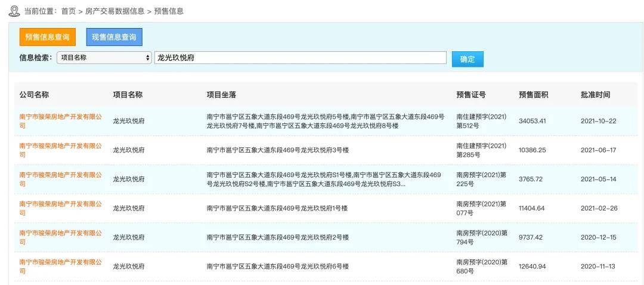Select project name in the 10386.25 row

point(129,150)
